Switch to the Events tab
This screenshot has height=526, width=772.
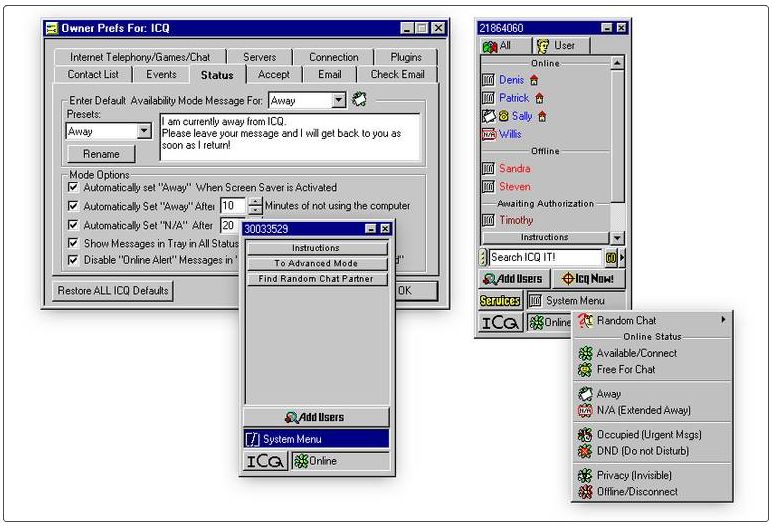point(161,74)
